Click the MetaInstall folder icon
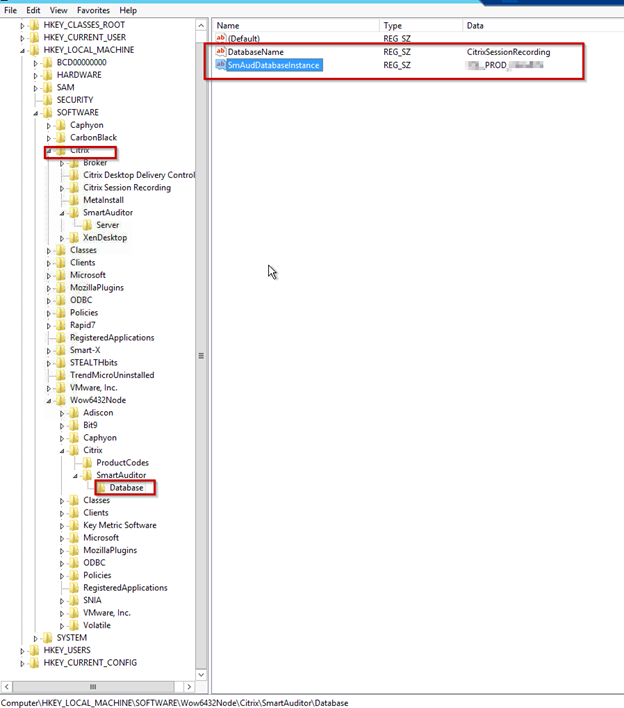Screen dimensions: 624x708 tap(74, 200)
